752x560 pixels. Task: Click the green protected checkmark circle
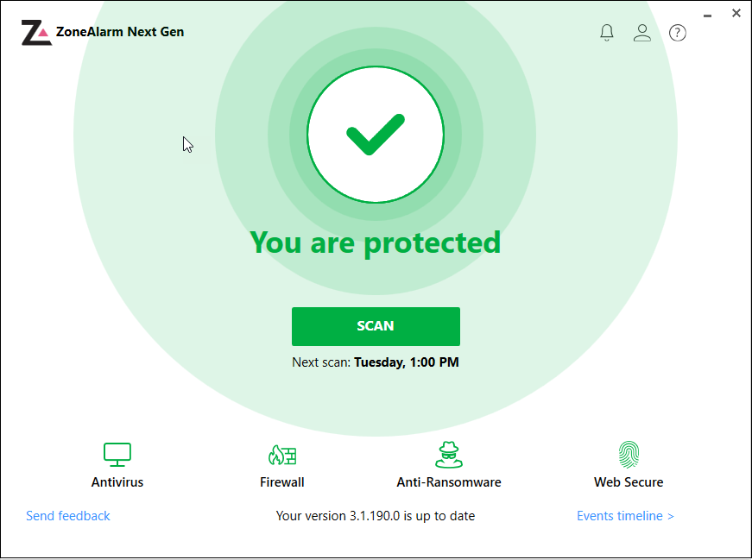376,135
